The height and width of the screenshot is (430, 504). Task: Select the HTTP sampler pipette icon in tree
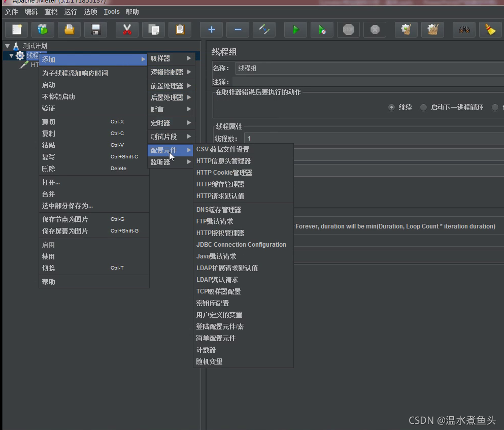click(x=24, y=65)
